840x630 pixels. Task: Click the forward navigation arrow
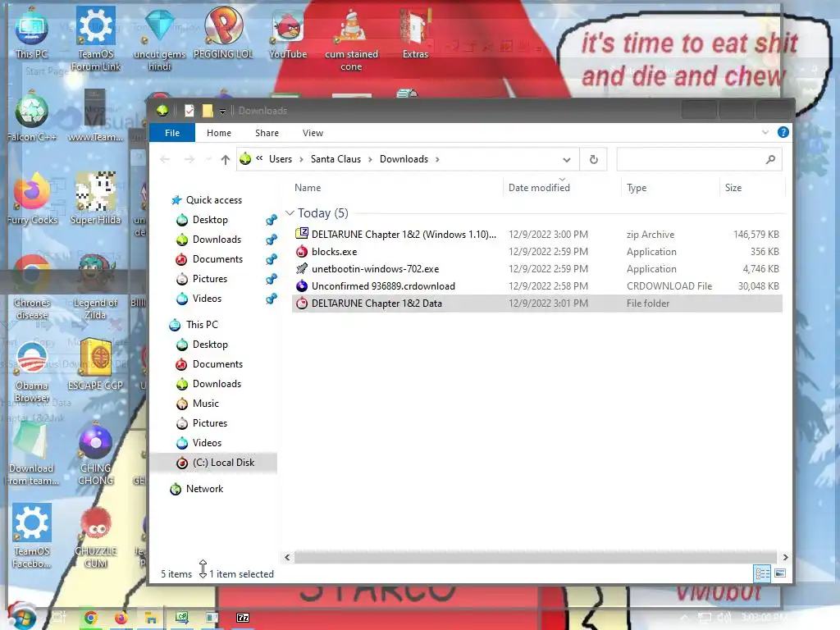click(189, 160)
